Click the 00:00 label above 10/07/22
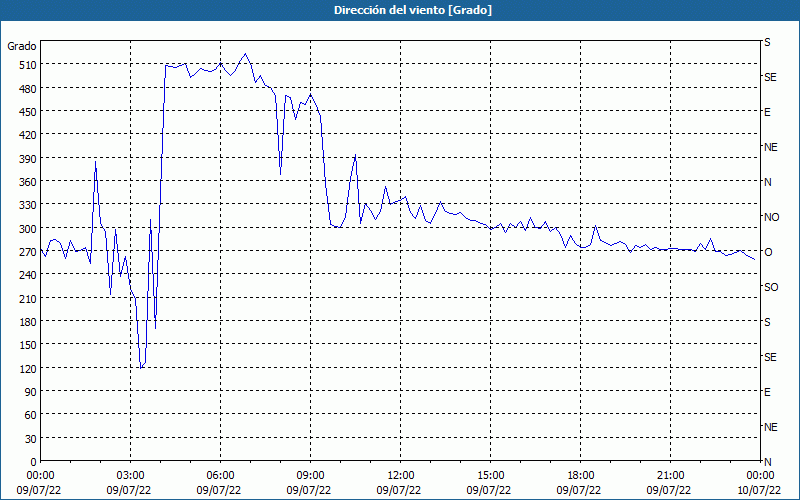800x500 pixels. (761, 476)
